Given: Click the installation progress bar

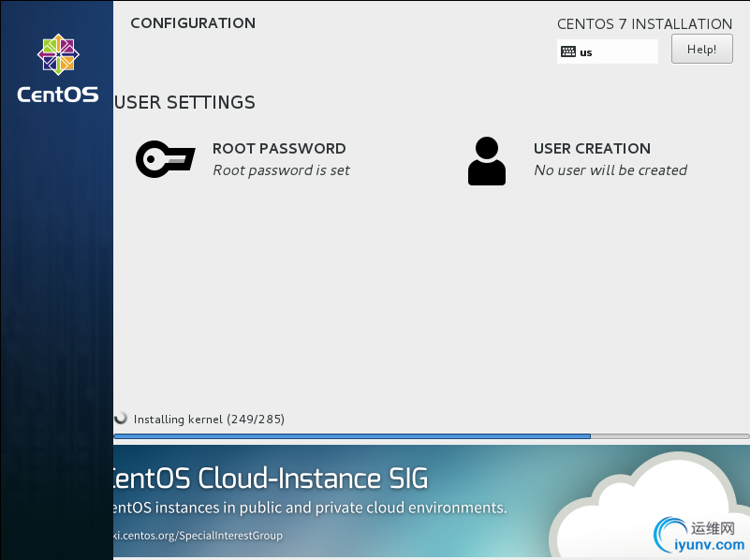Looking at the screenshot, I should [x=432, y=436].
